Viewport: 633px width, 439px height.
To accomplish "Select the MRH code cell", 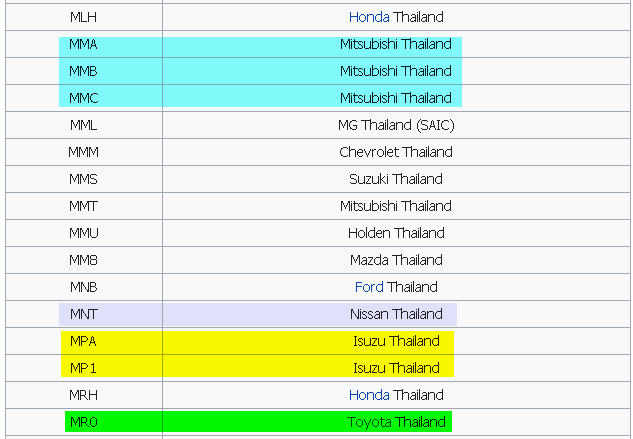I will coord(84,395).
